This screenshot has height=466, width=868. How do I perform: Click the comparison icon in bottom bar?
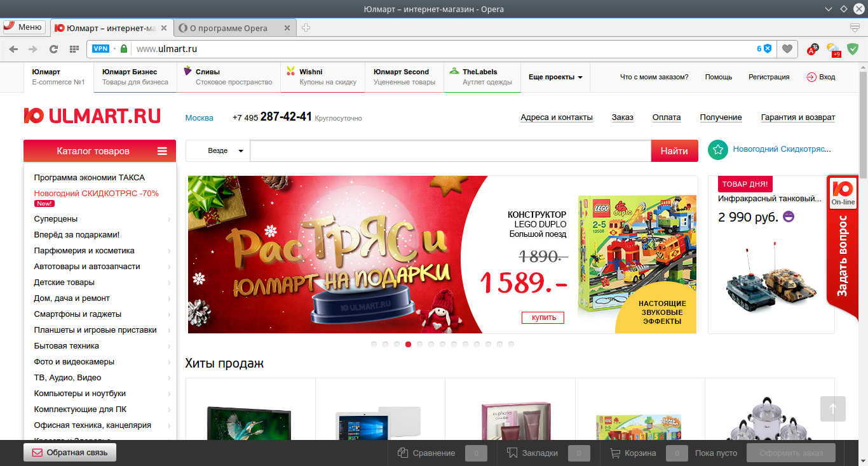[402, 453]
